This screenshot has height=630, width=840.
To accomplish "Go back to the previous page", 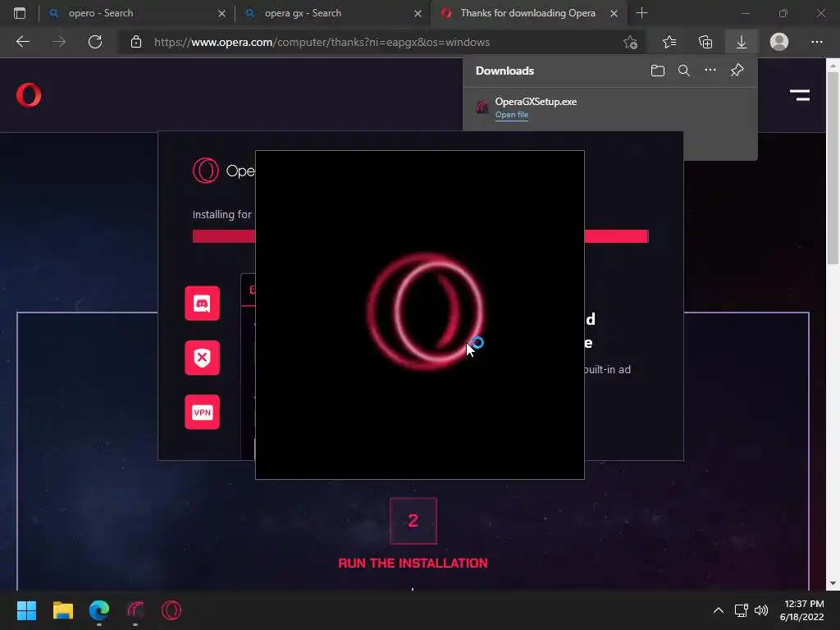I will [x=23, y=42].
